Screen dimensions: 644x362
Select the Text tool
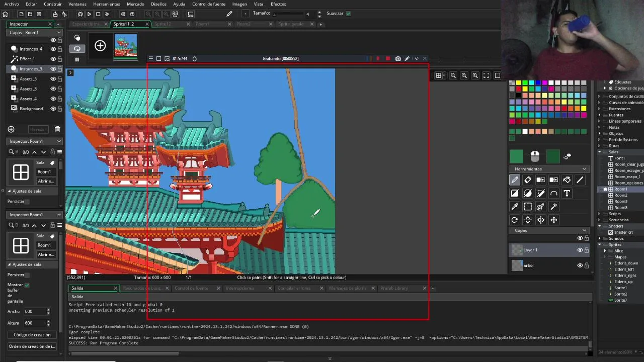pos(567,193)
